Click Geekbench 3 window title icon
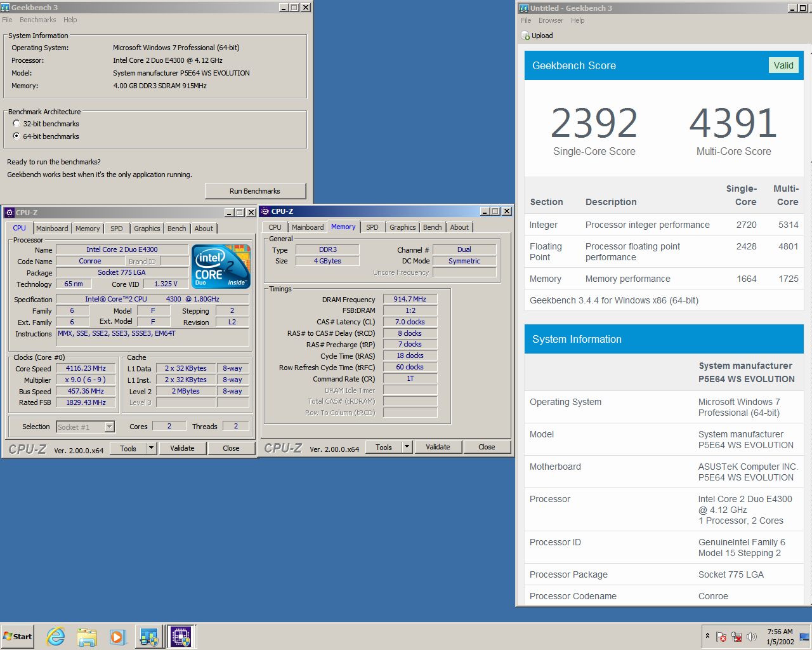This screenshot has height=650, width=812. coord(6,7)
